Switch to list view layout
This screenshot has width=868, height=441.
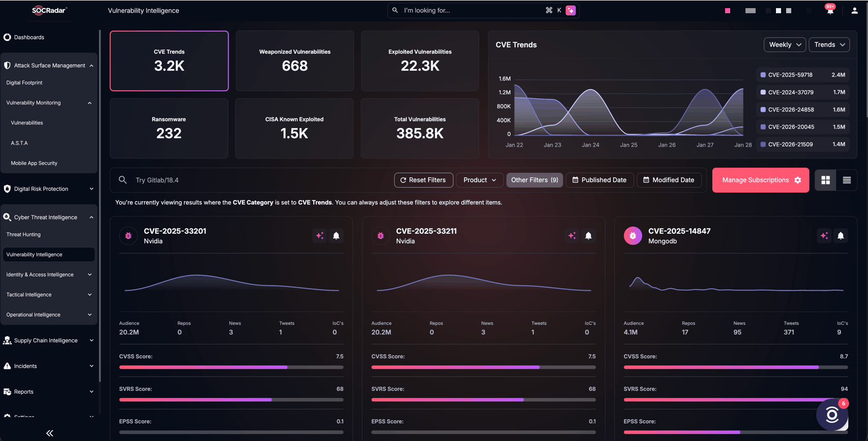point(847,180)
